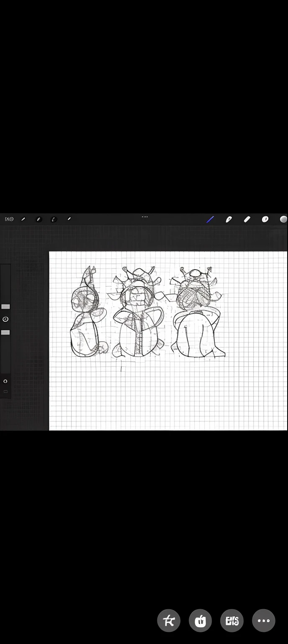Select the blue Brush tool
Screen dimensions: 288x644
pos(210,219)
